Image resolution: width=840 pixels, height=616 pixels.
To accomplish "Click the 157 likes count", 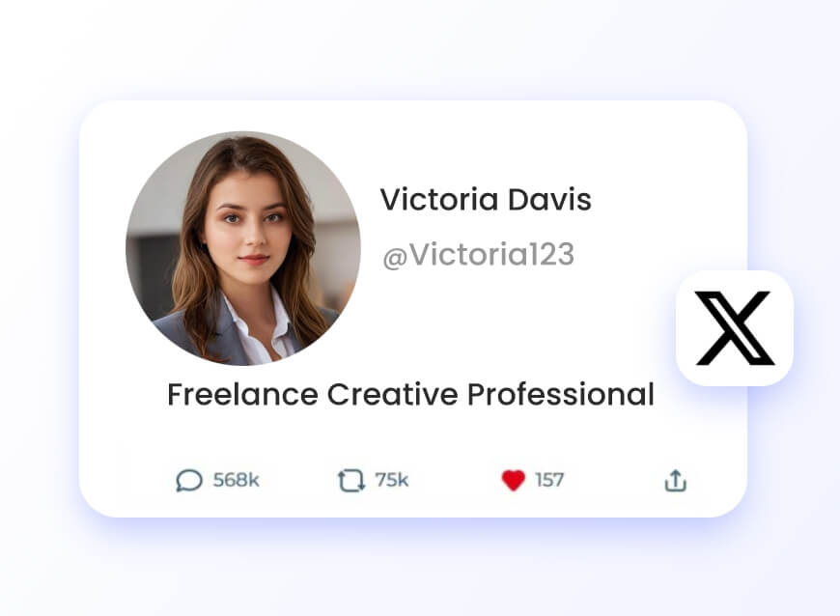I will [549, 480].
